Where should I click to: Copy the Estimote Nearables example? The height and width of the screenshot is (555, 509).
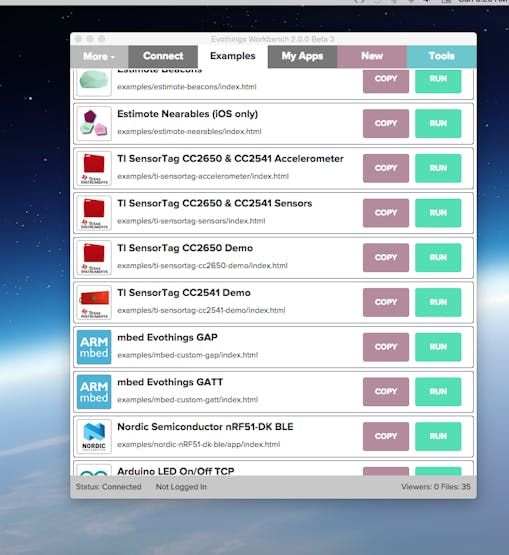[386, 123]
